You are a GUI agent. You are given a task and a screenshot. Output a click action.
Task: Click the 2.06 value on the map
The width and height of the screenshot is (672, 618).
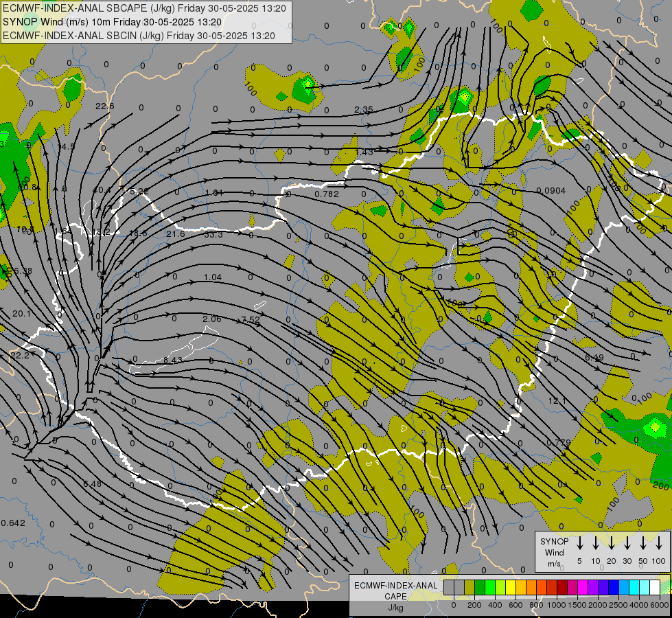[x=212, y=319]
